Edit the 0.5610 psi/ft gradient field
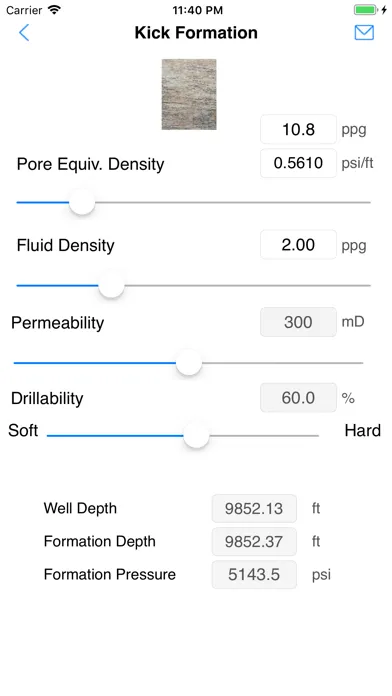Screen dimensions: 392x696 (298, 163)
